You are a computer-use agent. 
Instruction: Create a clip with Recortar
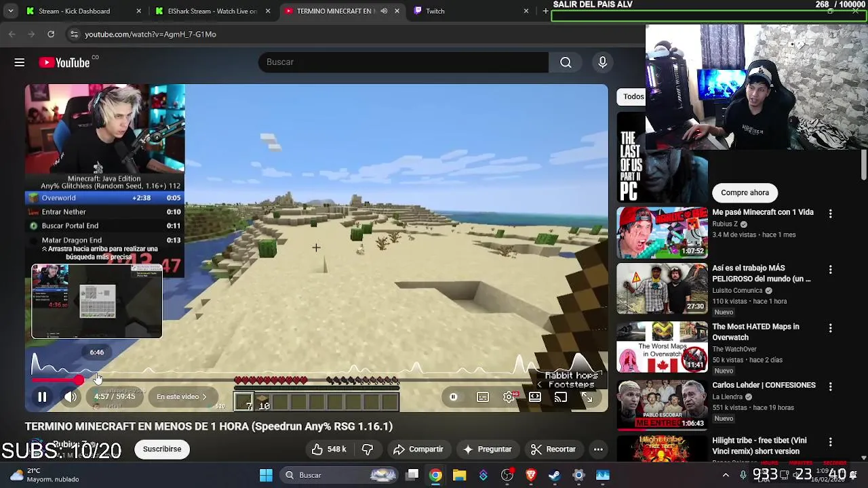point(553,449)
